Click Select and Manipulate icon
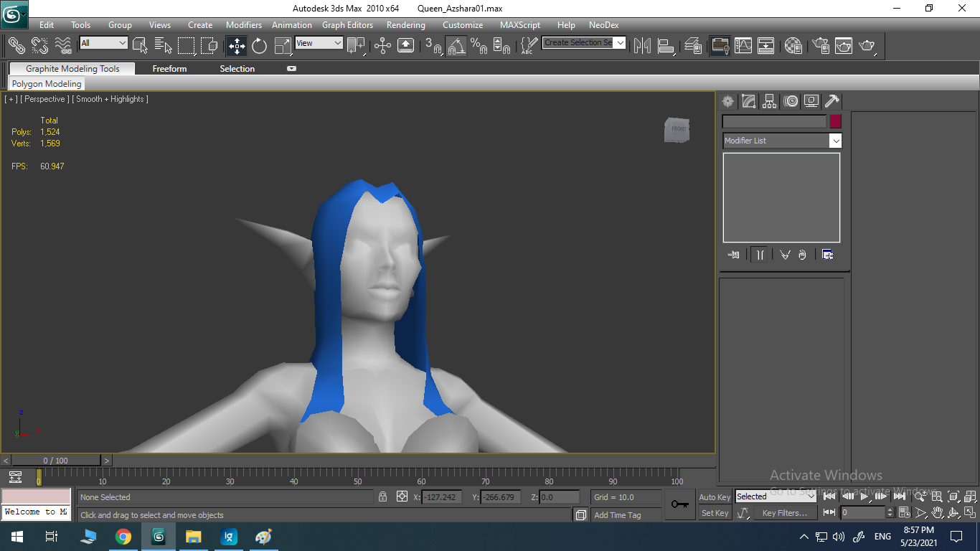 [382, 45]
